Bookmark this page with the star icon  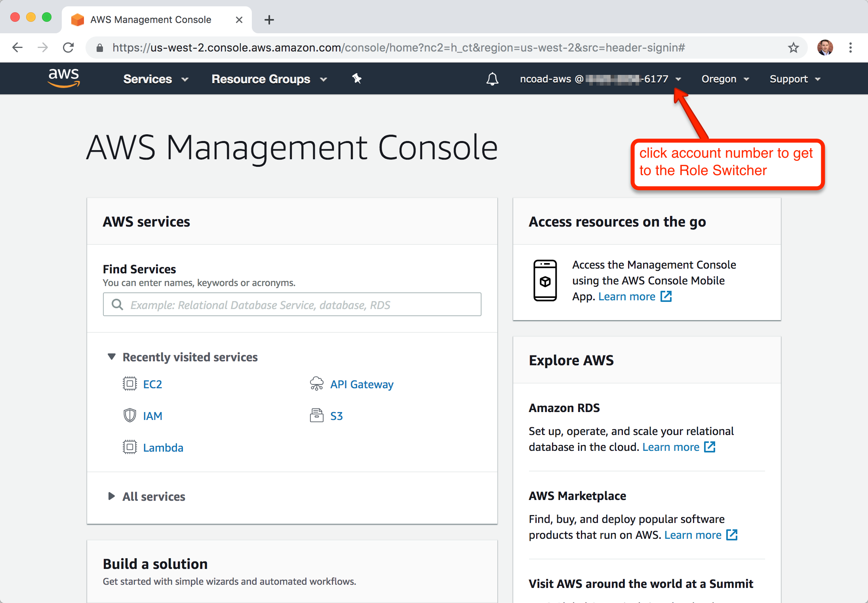(793, 48)
